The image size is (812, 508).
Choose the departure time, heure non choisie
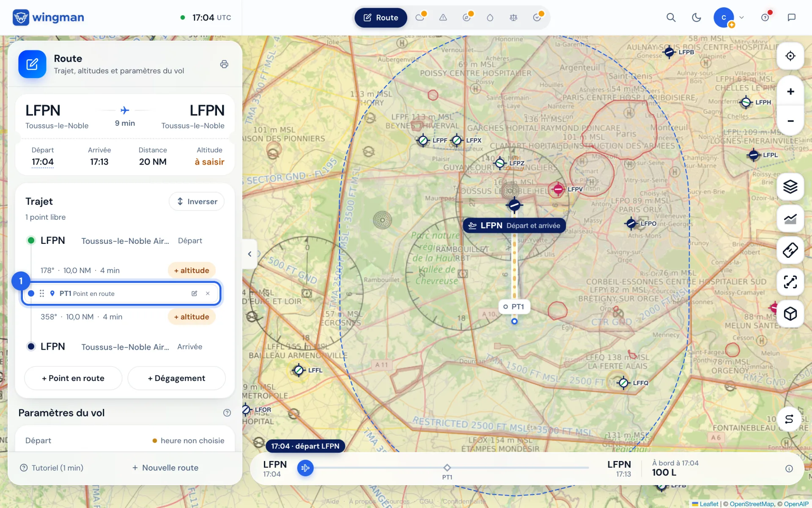click(x=188, y=441)
